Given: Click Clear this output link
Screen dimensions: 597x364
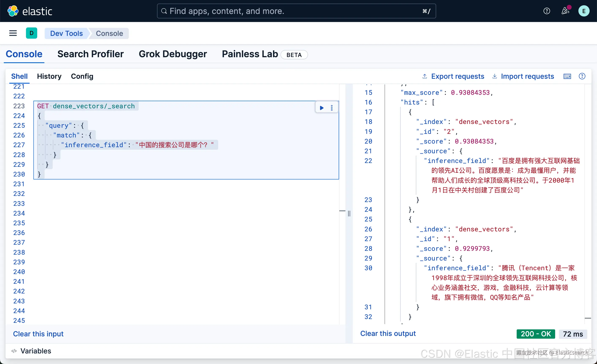Looking at the screenshot, I should coord(388,333).
